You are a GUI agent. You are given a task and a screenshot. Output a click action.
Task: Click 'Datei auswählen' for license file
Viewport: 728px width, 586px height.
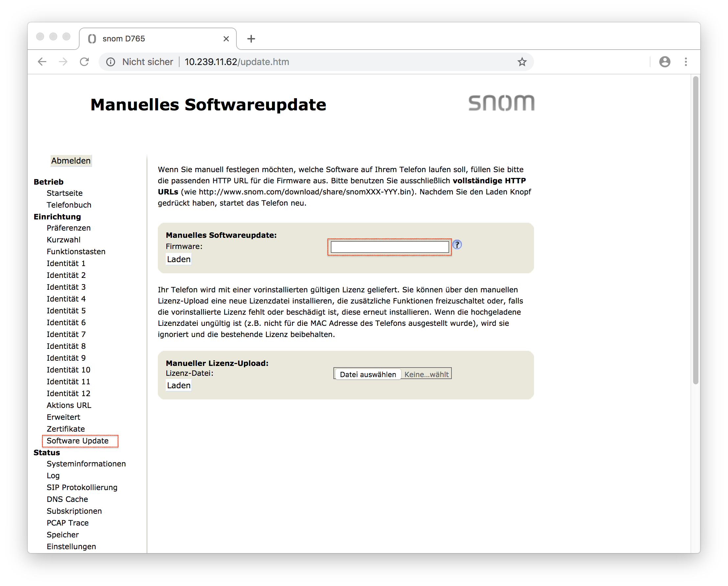[368, 374]
